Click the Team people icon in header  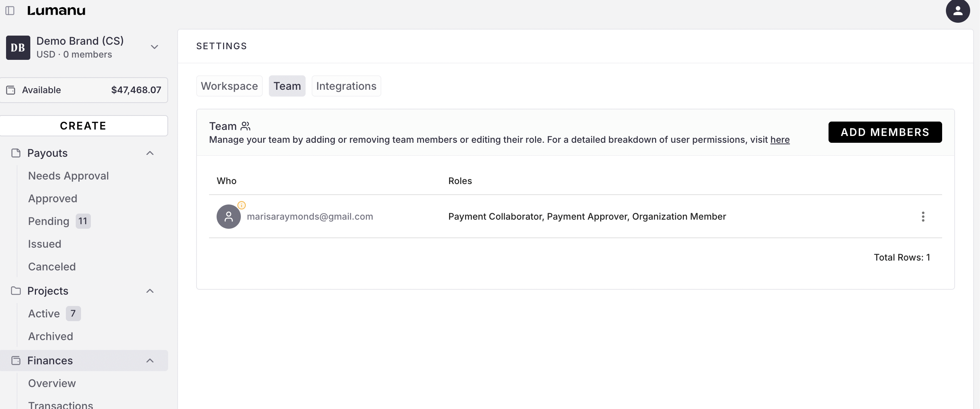[x=245, y=126]
